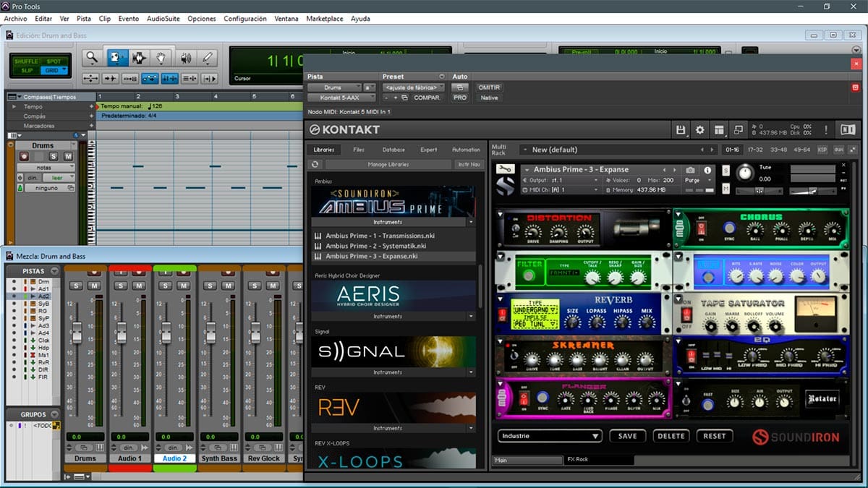The width and height of the screenshot is (868, 488).
Task: Click Kontakt save floppy disk icon
Action: [680, 130]
